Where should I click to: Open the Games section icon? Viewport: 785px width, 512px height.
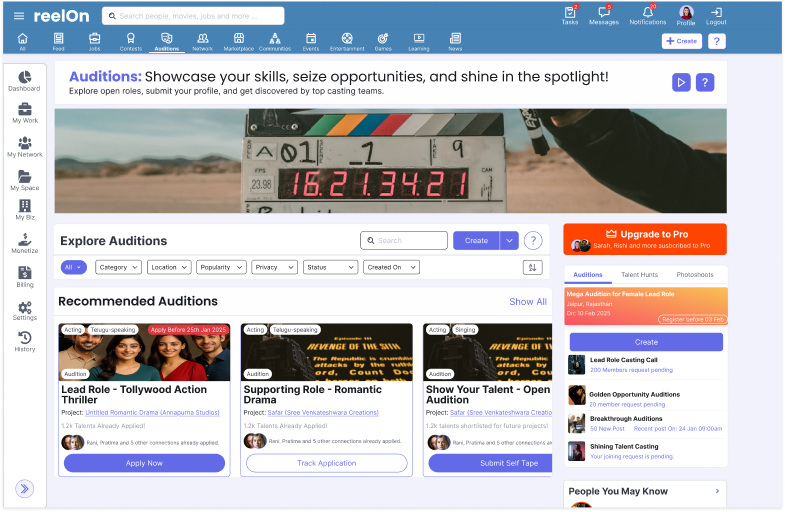(x=383, y=41)
